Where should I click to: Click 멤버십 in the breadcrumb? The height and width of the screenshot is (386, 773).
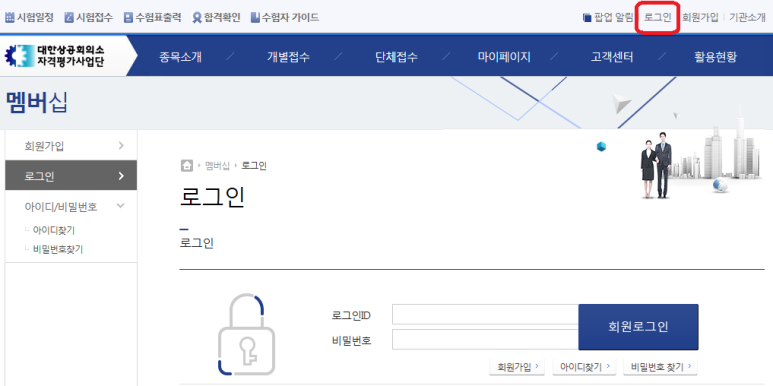[217, 166]
